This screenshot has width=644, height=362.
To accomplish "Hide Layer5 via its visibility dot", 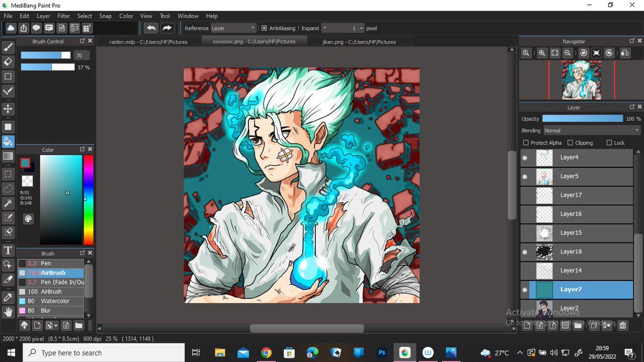I will (525, 176).
